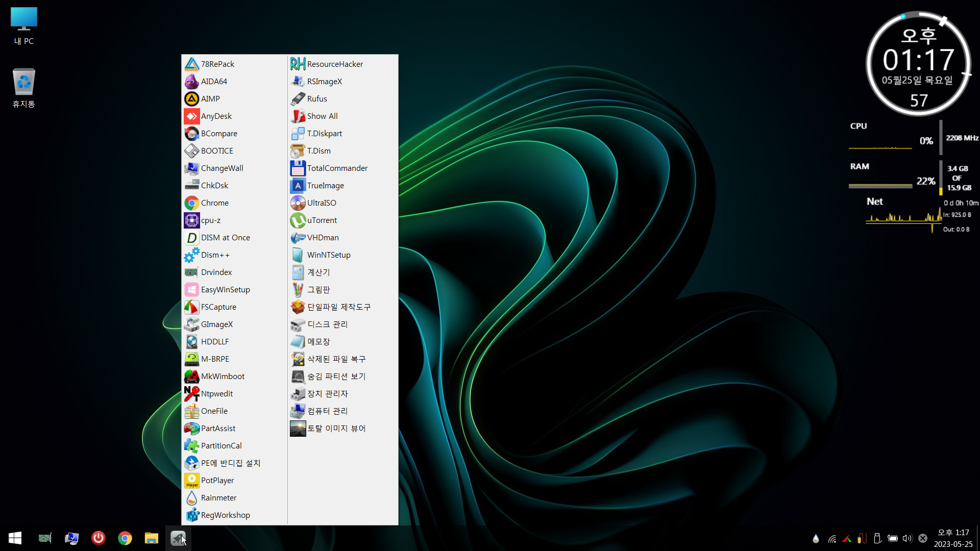The image size is (980, 551).
Task: Click the network signal tray icon
Action: coord(832,538)
